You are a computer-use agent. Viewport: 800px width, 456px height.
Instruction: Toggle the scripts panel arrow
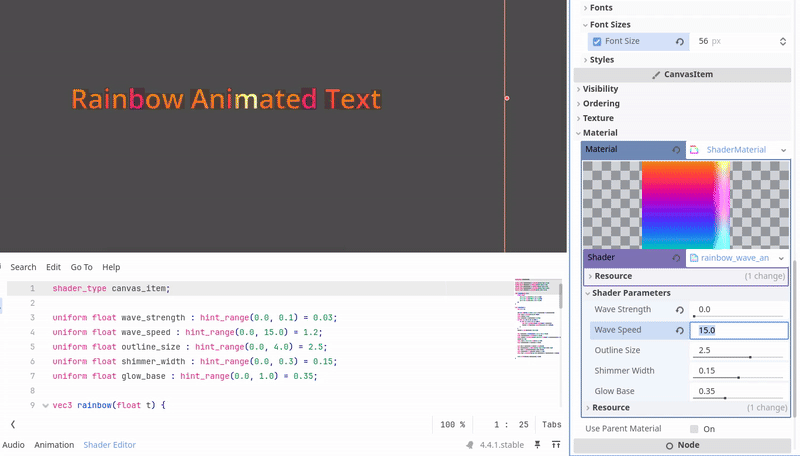tap(13, 424)
